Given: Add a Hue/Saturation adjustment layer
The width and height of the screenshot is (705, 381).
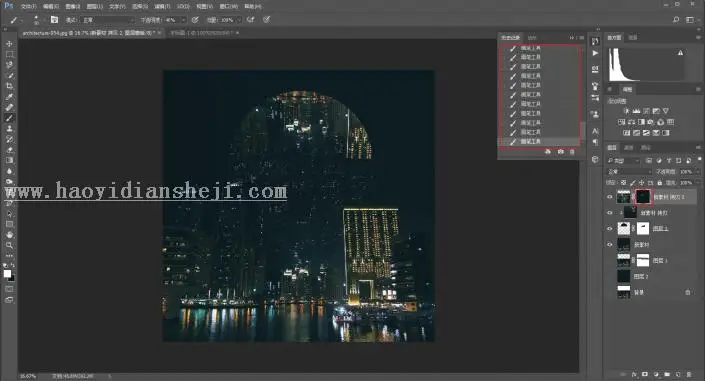Looking at the screenshot, I should pos(621,122).
